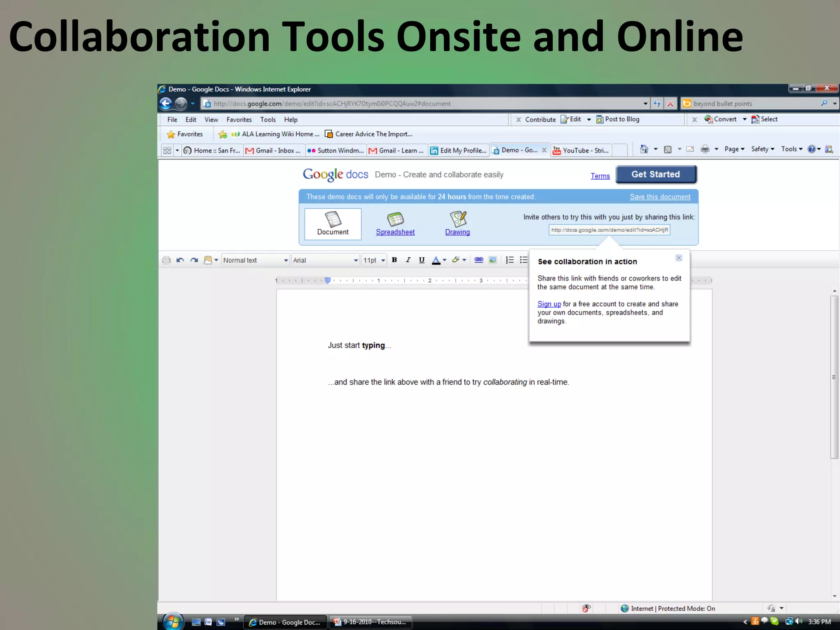Viewport: 840px width, 630px height.
Task: Click the Refresh page icon
Action: pos(657,103)
